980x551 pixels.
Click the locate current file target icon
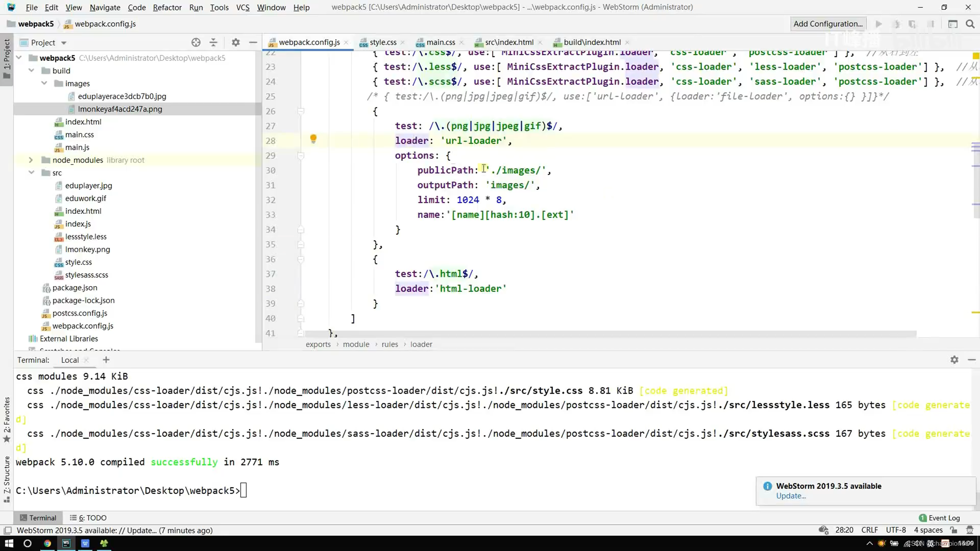[196, 42]
